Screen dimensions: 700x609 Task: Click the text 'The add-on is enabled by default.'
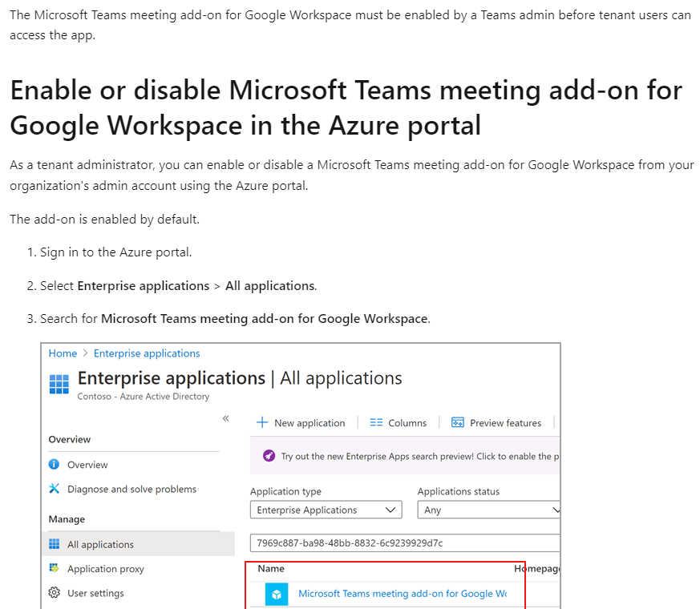pos(104,219)
